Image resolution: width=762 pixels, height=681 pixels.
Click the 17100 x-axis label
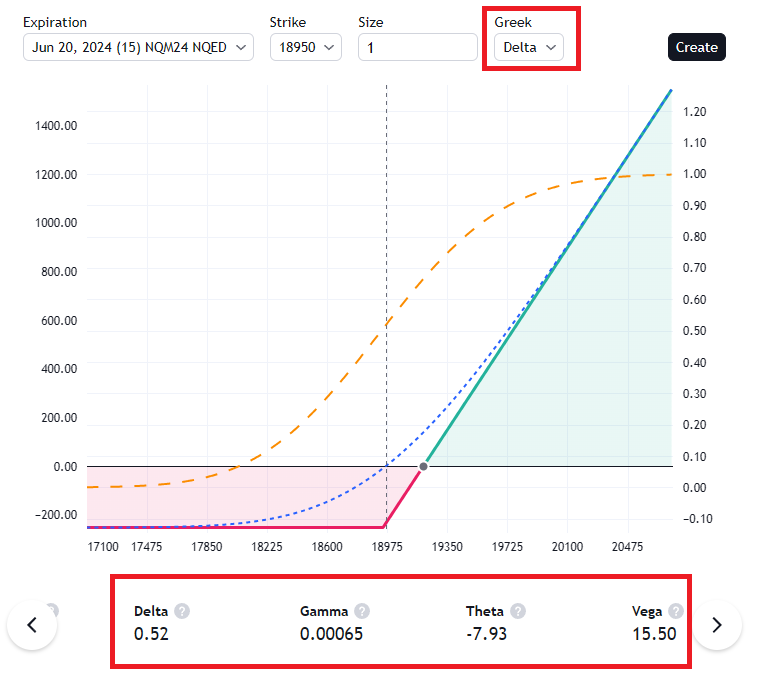click(x=103, y=547)
